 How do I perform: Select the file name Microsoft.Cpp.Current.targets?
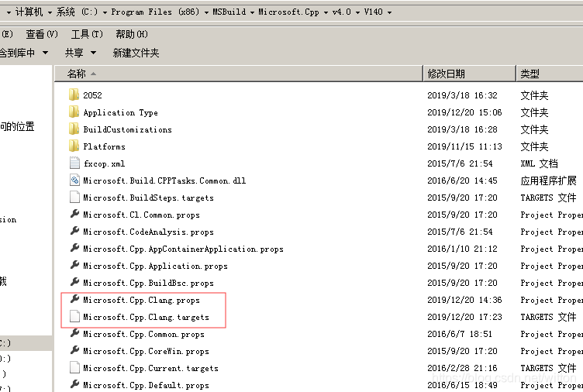[150, 368]
